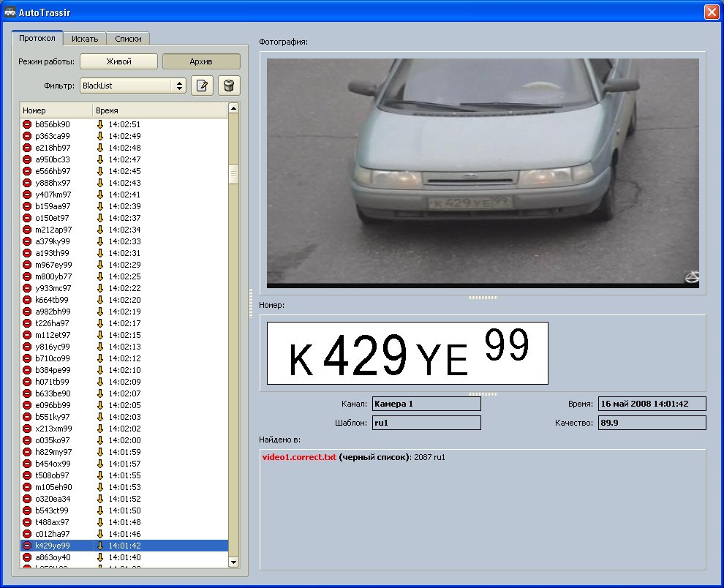Click the red stop icon next to m212ap97

point(26,230)
